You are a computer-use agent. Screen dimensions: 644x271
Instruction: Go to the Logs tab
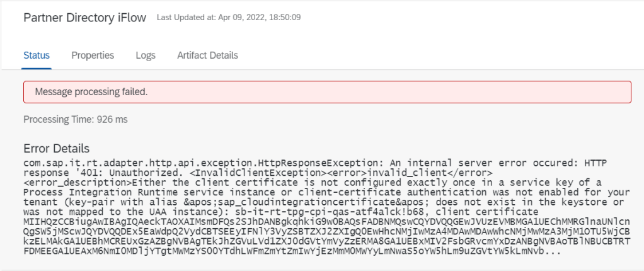pyautogui.click(x=146, y=55)
